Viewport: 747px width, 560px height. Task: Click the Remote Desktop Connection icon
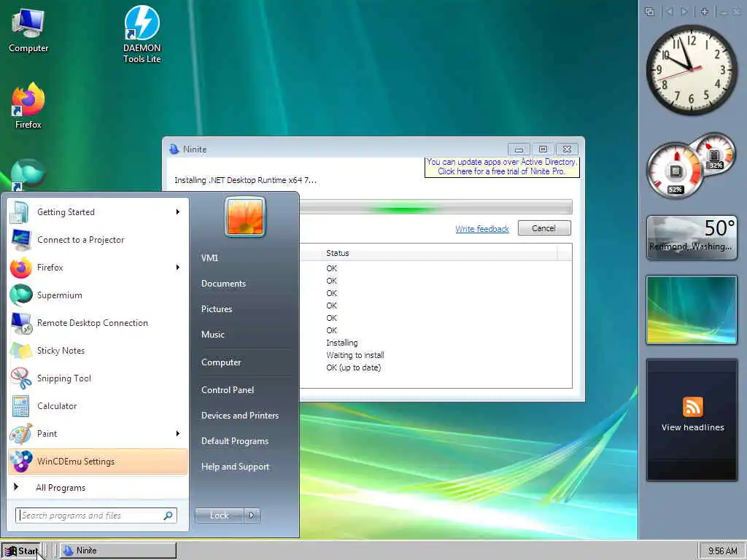21,323
